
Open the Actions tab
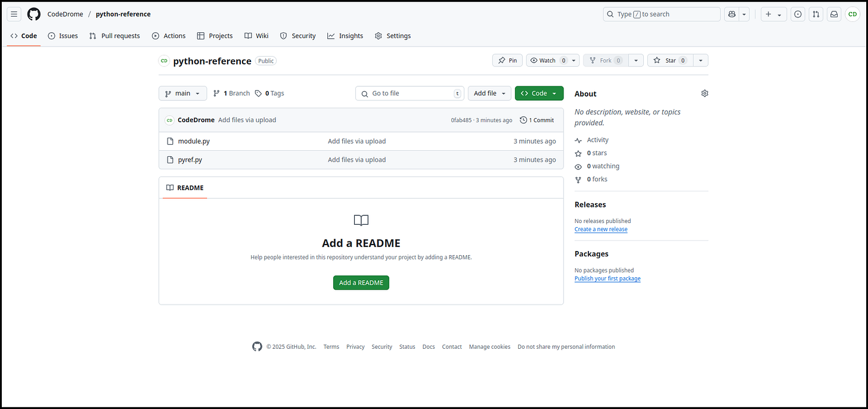169,36
